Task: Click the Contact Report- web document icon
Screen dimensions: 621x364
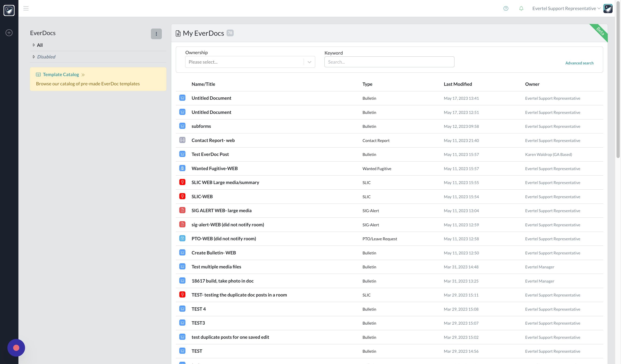Action: pyautogui.click(x=182, y=140)
